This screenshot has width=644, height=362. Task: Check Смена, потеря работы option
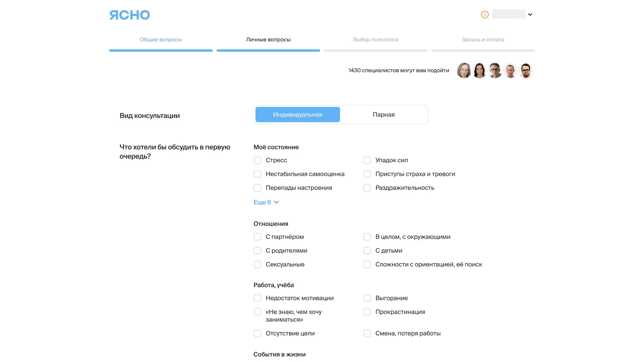point(367,333)
